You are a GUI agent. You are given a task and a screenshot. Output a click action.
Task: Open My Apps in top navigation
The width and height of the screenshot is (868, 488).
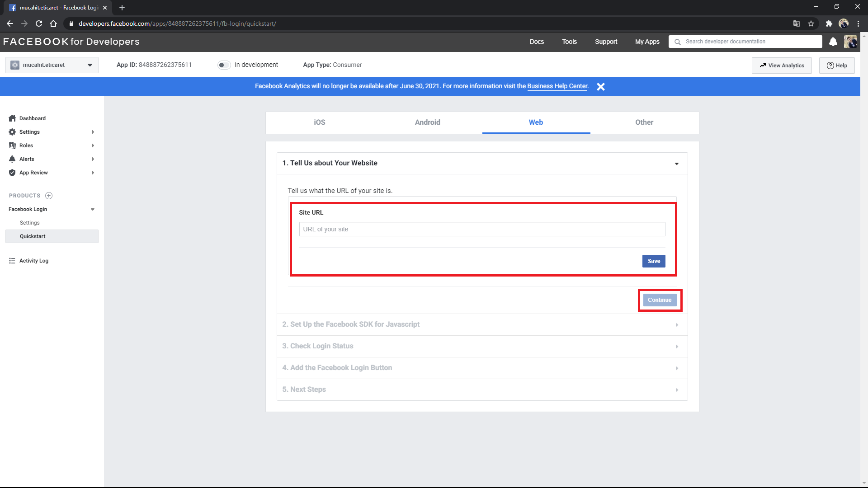(647, 42)
